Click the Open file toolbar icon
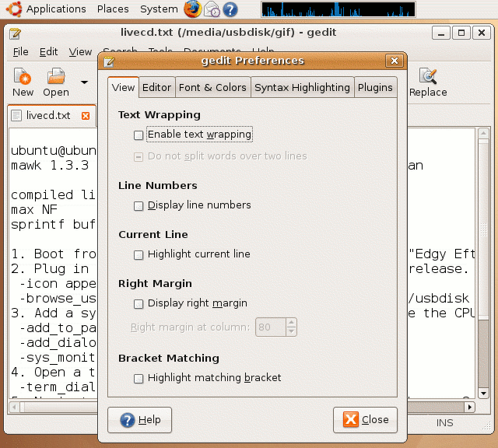498x448 pixels. [56, 82]
